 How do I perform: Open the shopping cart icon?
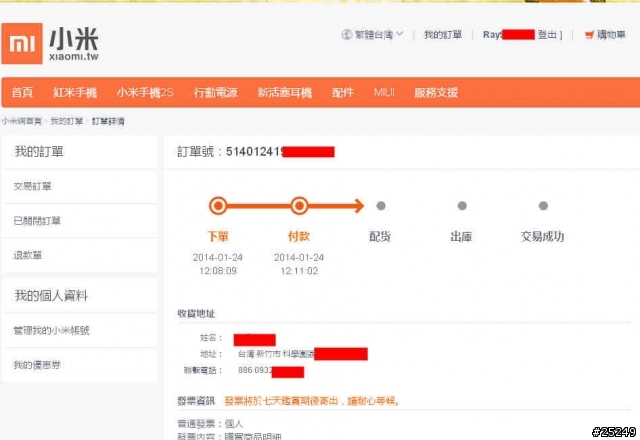(x=589, y=35)
